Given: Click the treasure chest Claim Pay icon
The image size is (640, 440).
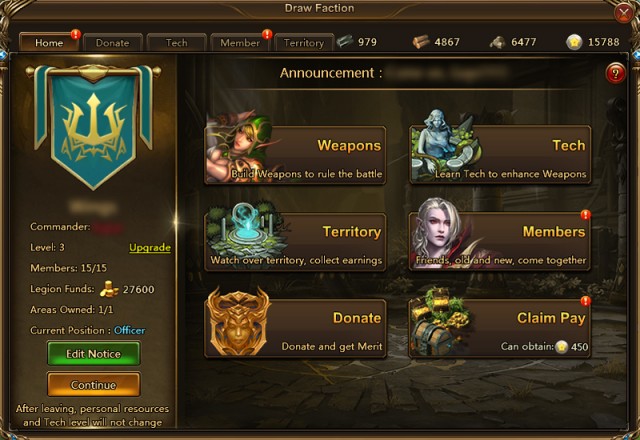Looking at the screenshot, I should click(439, 320).
